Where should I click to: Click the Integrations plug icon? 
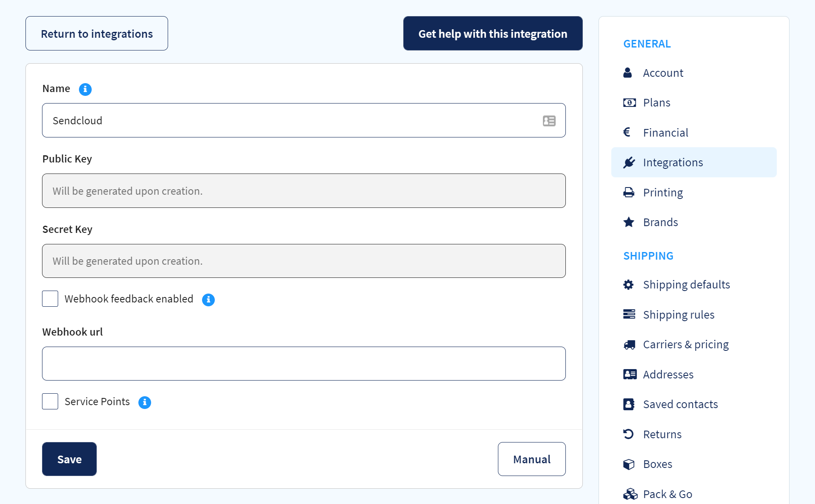click(x=629, y=162)
